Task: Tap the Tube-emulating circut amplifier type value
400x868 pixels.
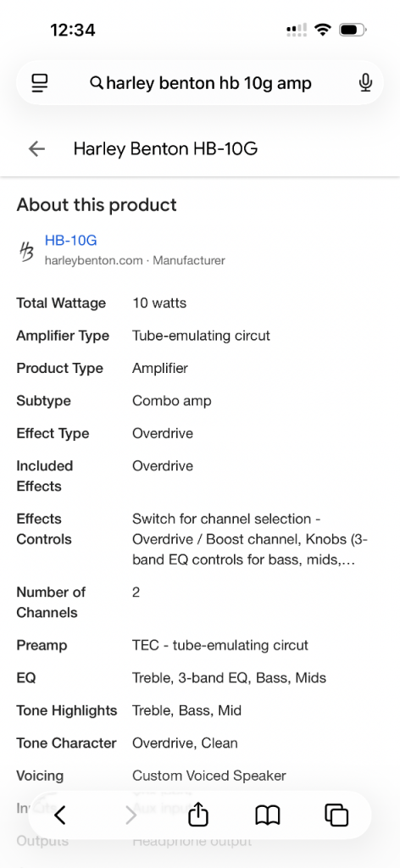Action: (201, 336)
